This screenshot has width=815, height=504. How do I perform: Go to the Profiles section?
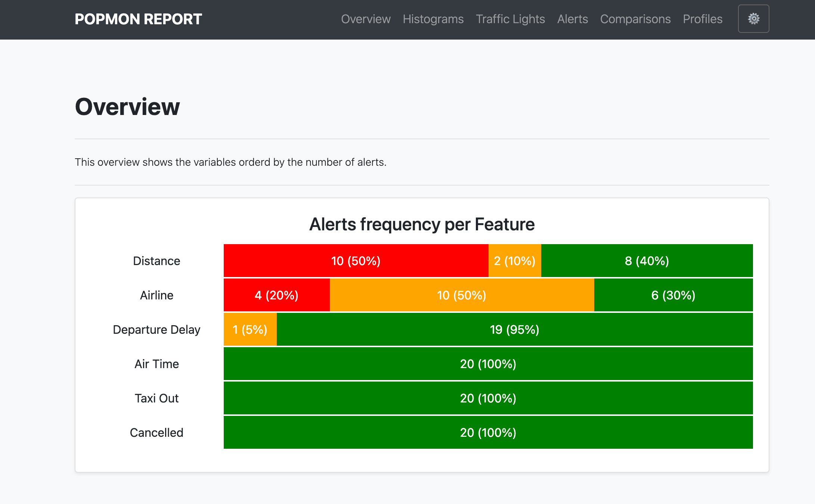[x=702, y=19]
